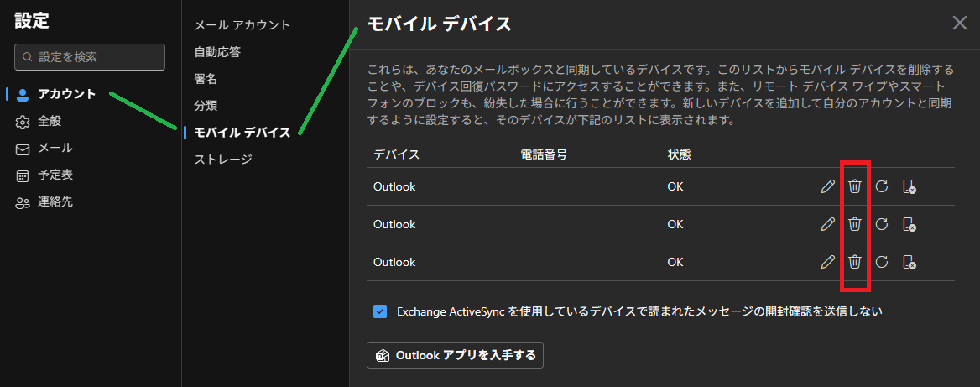This screenshot has height=387, width=980.
Task: Click pencil edit icon in middle Outlook row
Action: [827, 224]
